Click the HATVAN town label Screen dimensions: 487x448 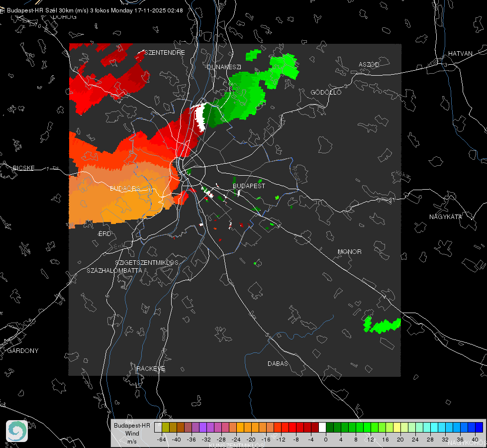click(460, 53)
